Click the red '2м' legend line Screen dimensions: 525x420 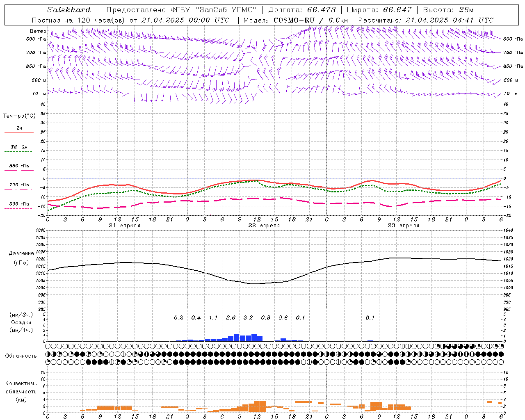(19, 132)
